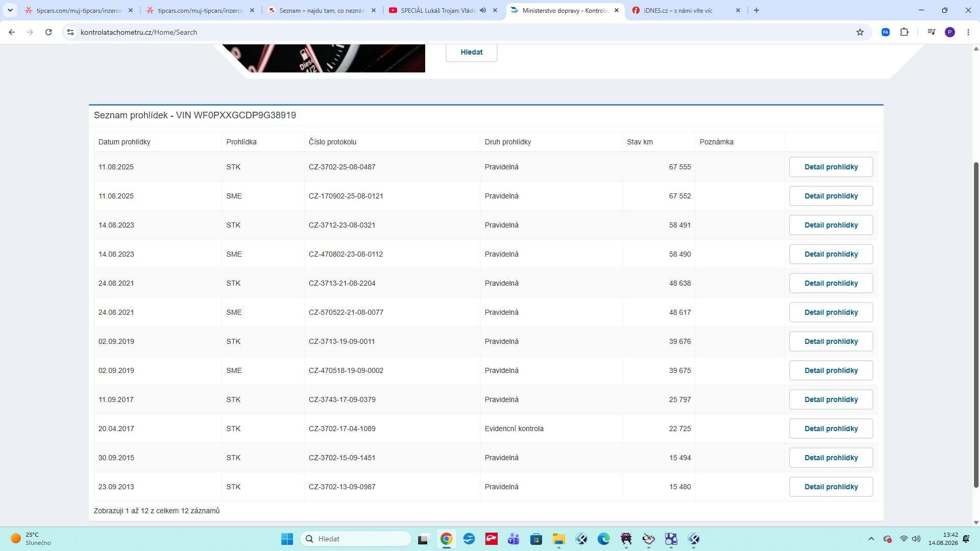The width and height of the screenshot is (980, 551).
Task: Open the Wi-Fi network tray icon
Action: tap(904, 539)
